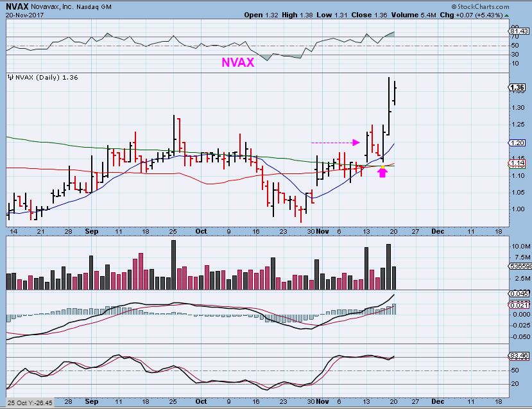
Task: Click the -0.050 MACD axis label
Action: [521, 337]
